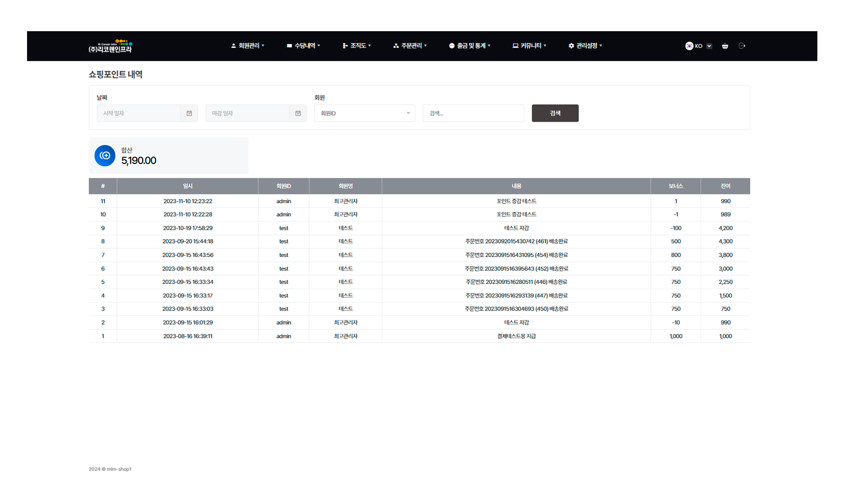Click order 2023092015430742 (461) description
The image size is (843, 504).
(516, 241)
